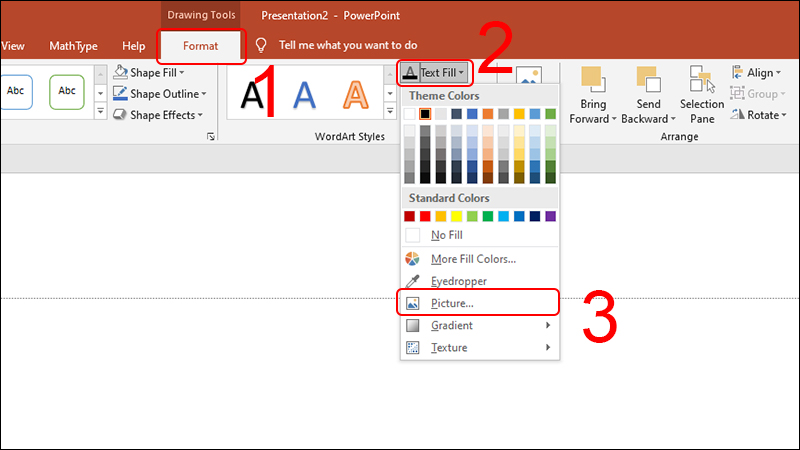
Task: Pick the standard dark blue swatch
Action: click(535, 216)
